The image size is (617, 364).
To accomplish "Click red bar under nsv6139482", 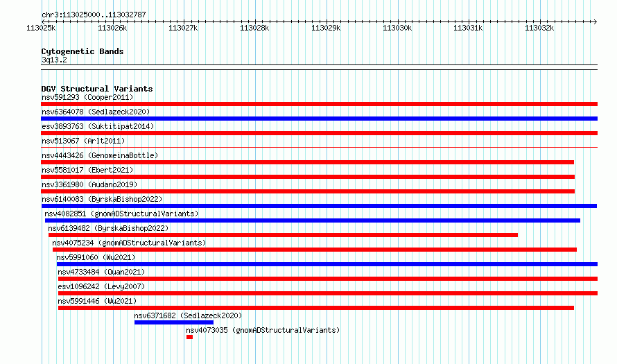I will 283,235.
